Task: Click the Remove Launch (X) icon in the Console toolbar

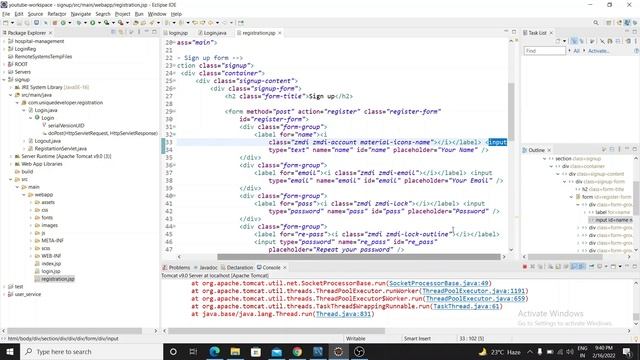Action: [533, 267]
